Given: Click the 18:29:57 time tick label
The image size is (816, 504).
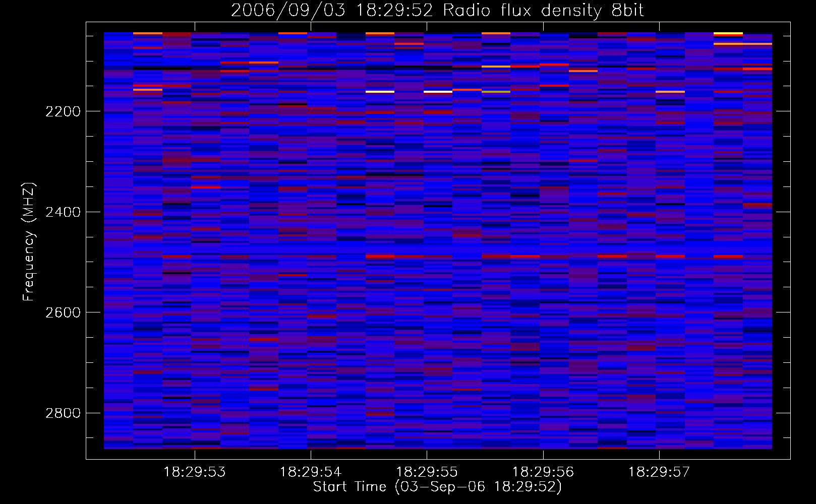Looking at the screenshot, I should [659, 472].
